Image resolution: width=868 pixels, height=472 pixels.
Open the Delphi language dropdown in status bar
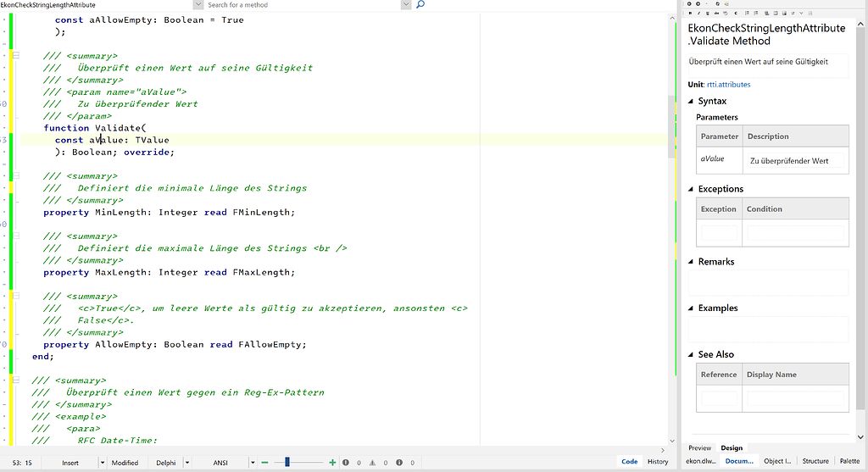point(186,463)
